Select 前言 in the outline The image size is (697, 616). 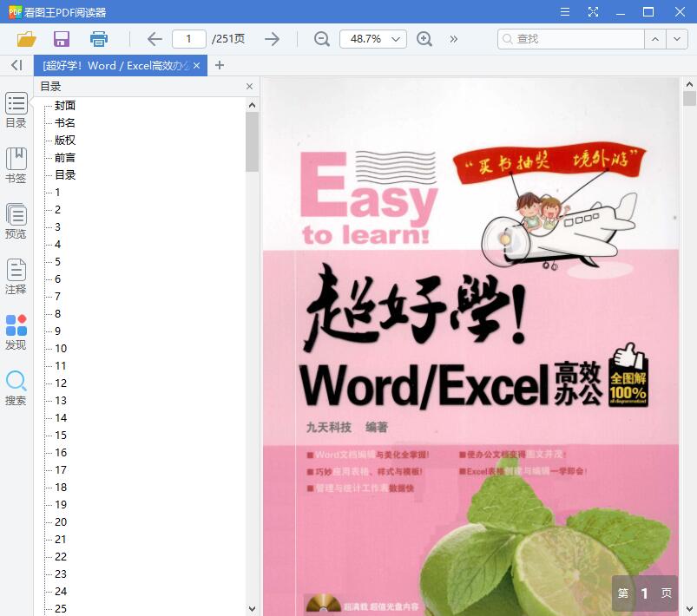click(x=65, y=157)
